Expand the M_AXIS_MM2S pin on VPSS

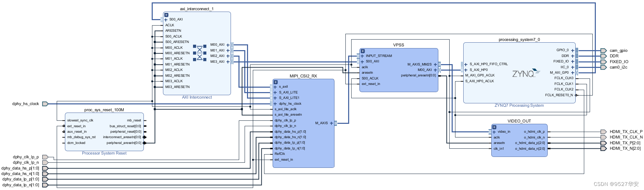pyautogui.click(x=435, y=64)
